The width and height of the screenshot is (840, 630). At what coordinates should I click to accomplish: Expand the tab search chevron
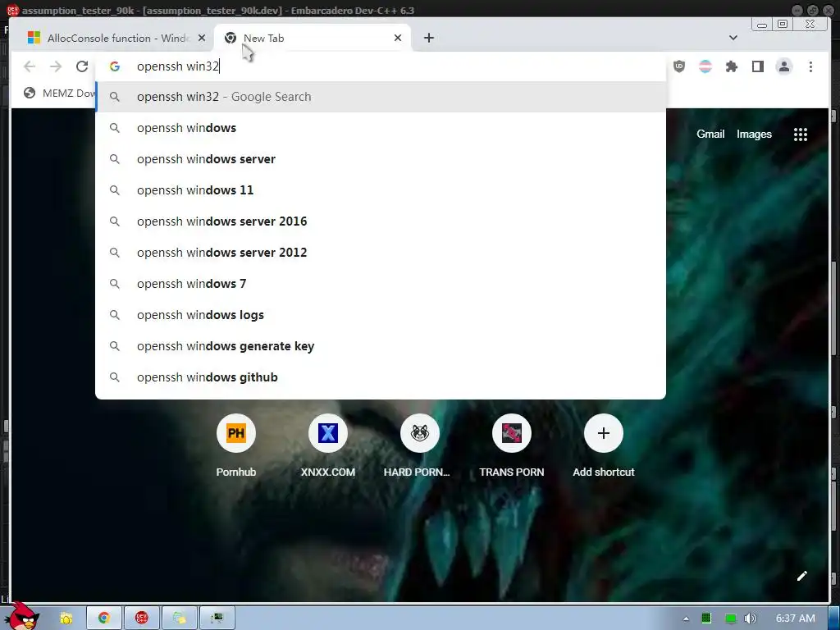[733, 38]
